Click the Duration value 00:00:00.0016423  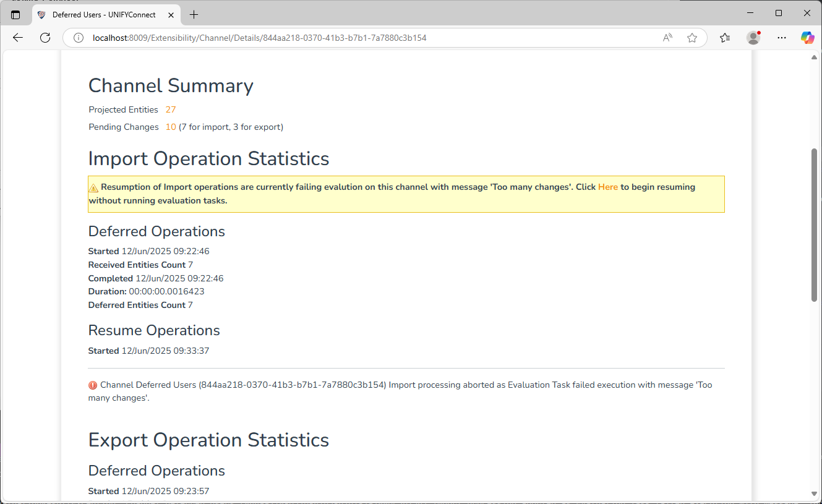click(x=167, y=291)
